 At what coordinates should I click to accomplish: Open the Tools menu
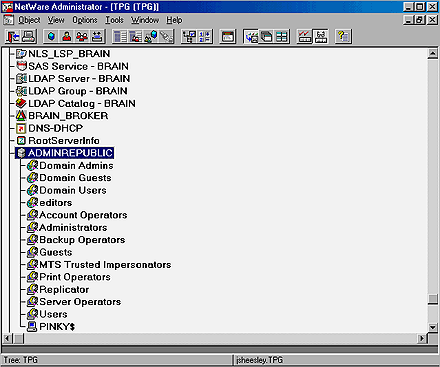coord(114,20)
